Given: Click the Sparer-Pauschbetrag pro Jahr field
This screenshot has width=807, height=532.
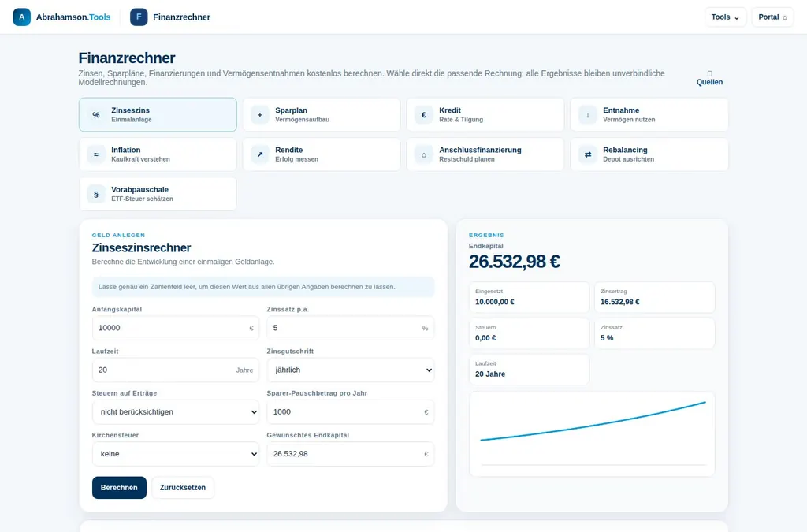Looking at the screenshot, I should (x=351, y=411).
